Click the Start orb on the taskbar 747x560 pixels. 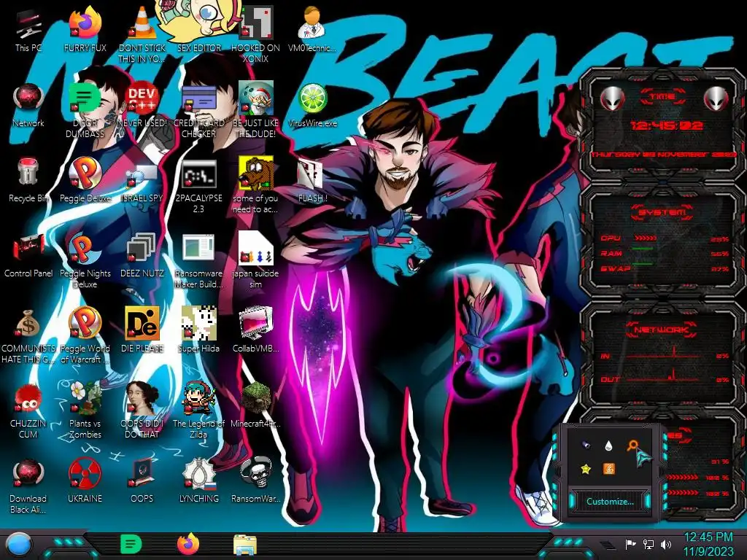tap(19, 544)
